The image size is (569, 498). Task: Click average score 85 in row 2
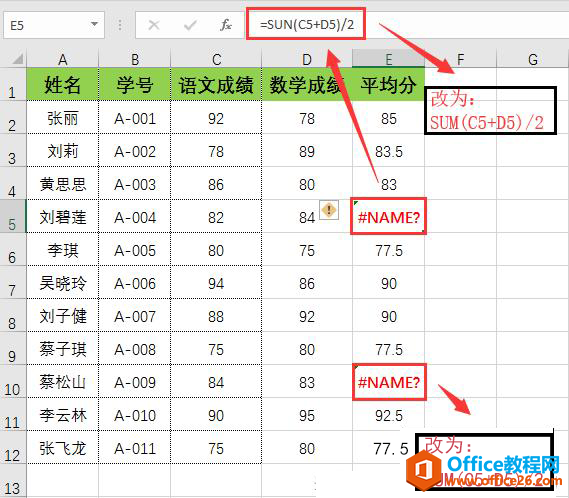(x=388, y=118)
